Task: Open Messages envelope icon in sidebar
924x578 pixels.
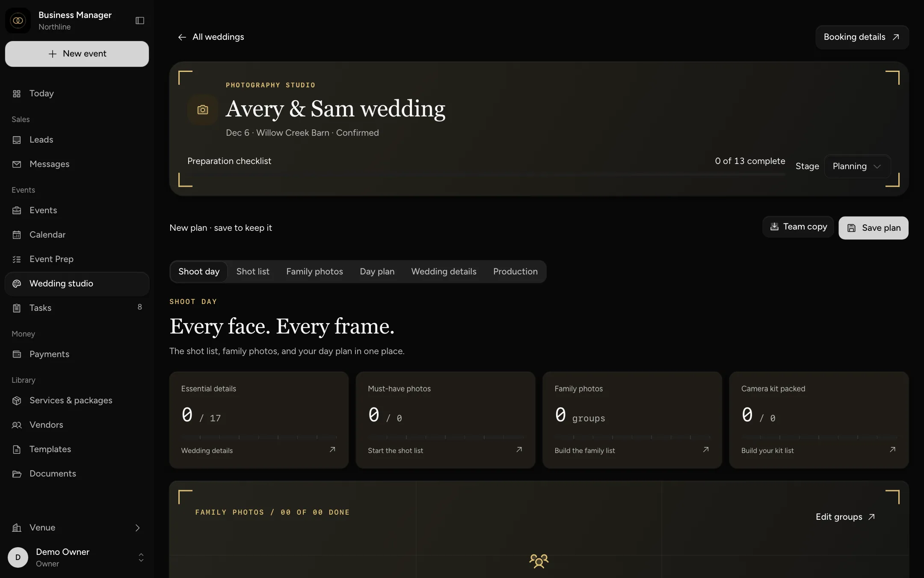Action: (x=17, y=164)
